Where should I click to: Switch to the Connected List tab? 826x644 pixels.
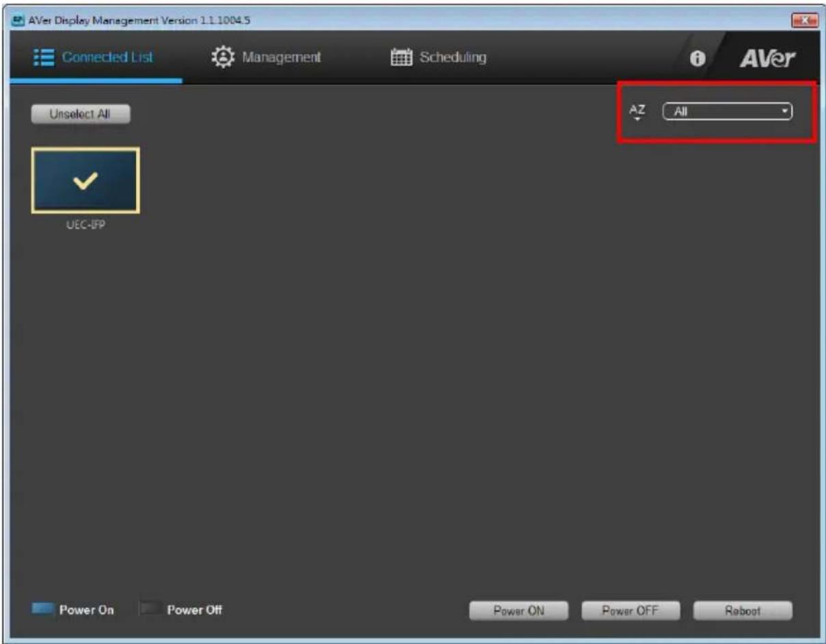click(94, 57)
